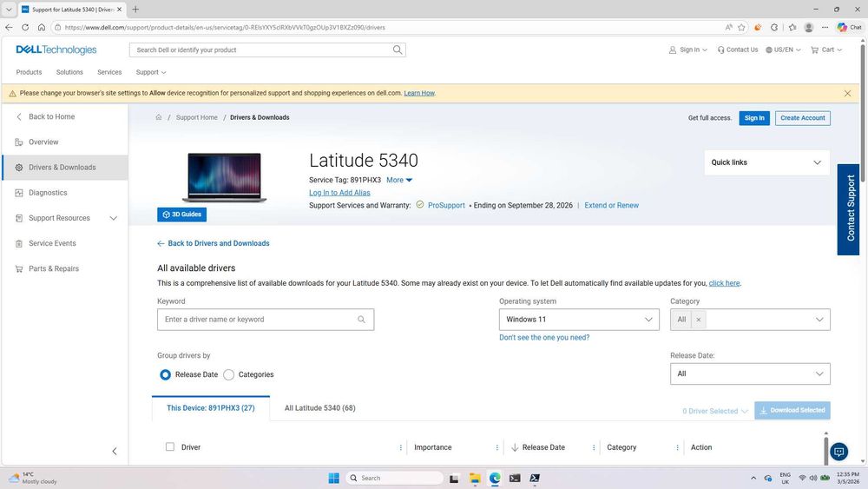This screenshot has width=868, height=489.
Task: Remove the All category filter tag
Action: [x=699, y=320]
